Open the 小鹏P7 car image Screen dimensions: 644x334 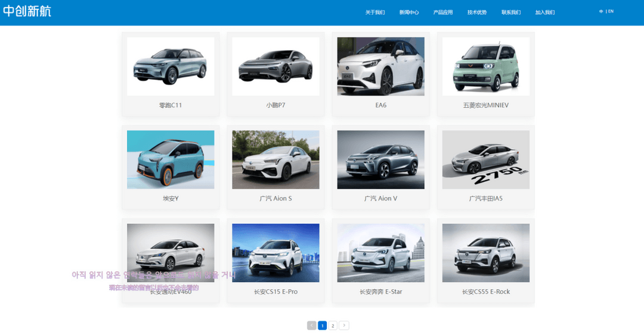pyautogui.click(x=275, y=67)
